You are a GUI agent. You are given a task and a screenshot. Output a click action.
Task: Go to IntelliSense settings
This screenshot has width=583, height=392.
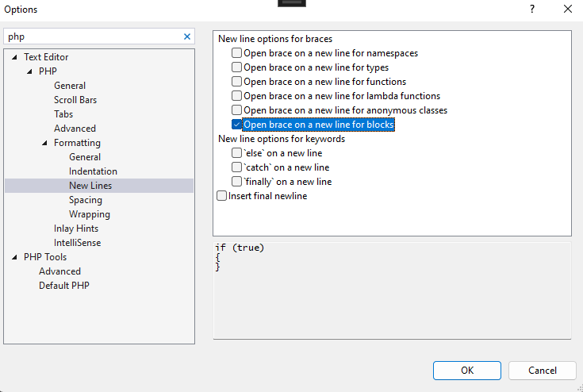(77, 243)
